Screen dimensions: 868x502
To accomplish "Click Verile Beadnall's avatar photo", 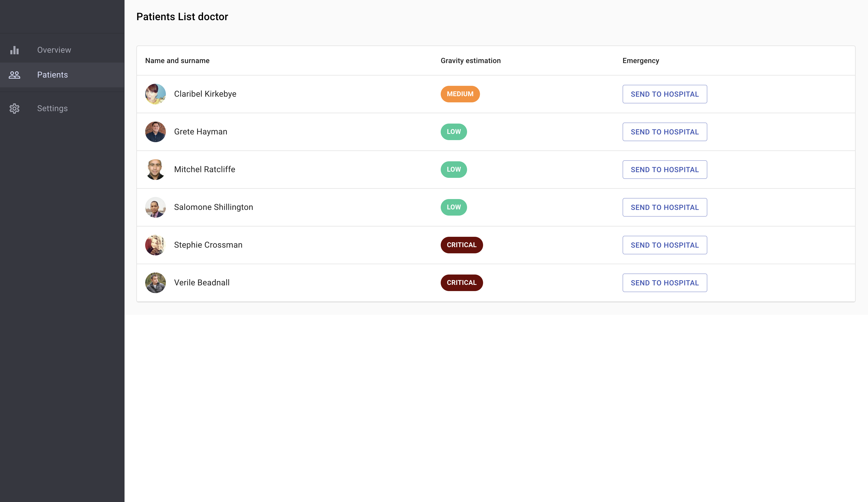I will coord(155,283).
